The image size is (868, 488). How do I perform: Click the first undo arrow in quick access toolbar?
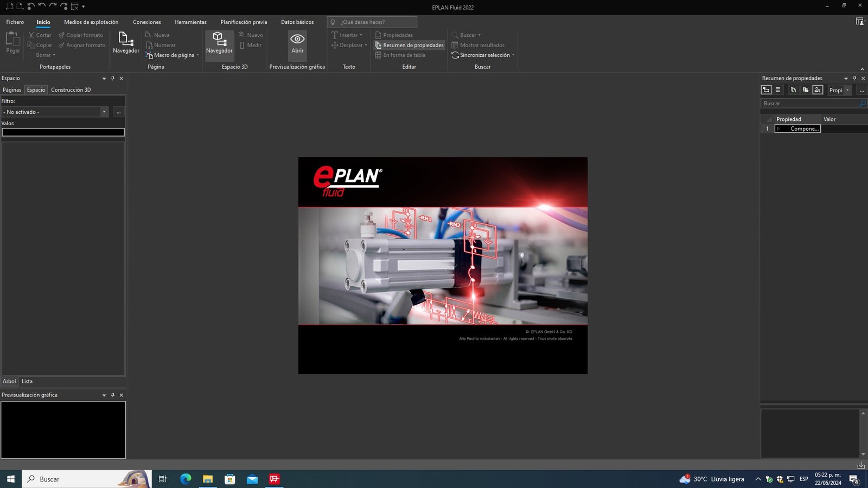31,7
